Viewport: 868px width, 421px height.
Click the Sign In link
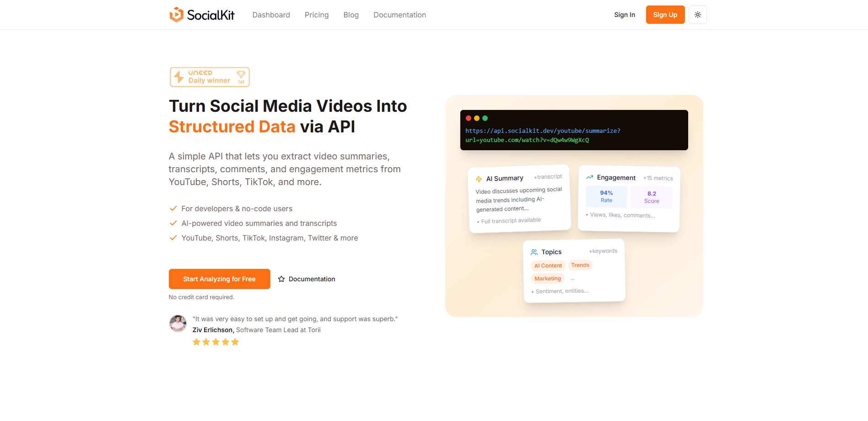[x=624, y=15]
